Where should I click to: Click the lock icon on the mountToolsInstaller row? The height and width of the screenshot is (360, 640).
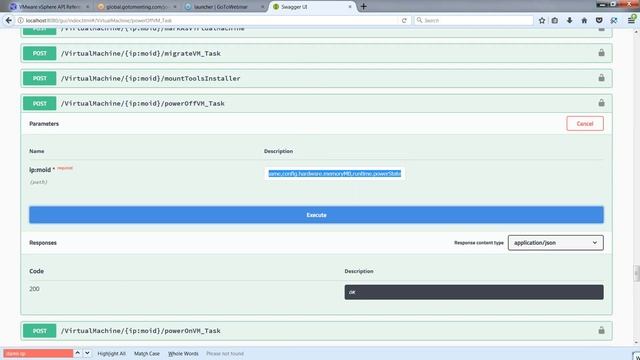(601, 78)
